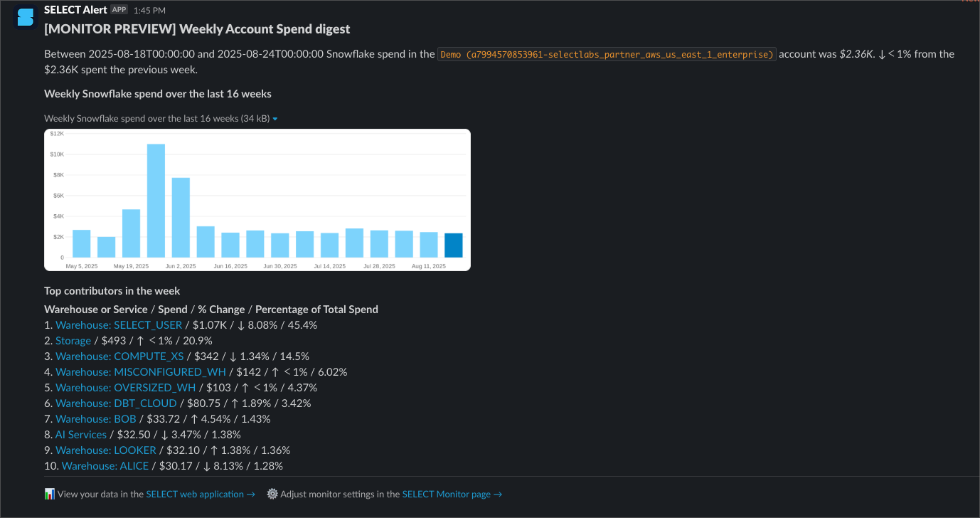Click the tallest bar in spend chart

[156, 201]
